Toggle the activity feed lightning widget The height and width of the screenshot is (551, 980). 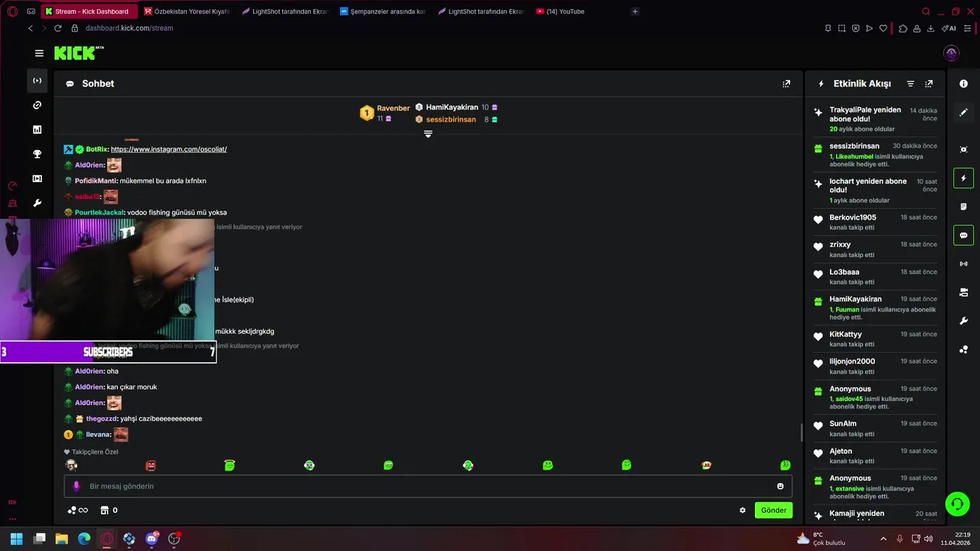[964, 178]
